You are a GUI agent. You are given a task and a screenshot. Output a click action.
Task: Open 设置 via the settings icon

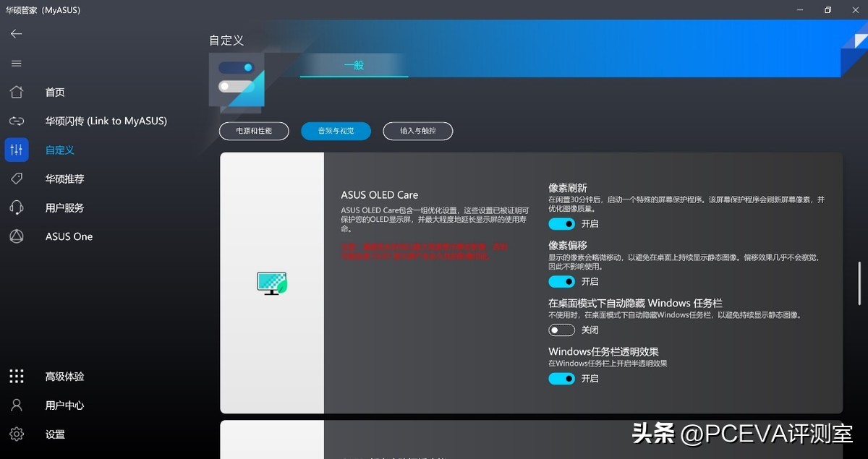coord(16,434)
